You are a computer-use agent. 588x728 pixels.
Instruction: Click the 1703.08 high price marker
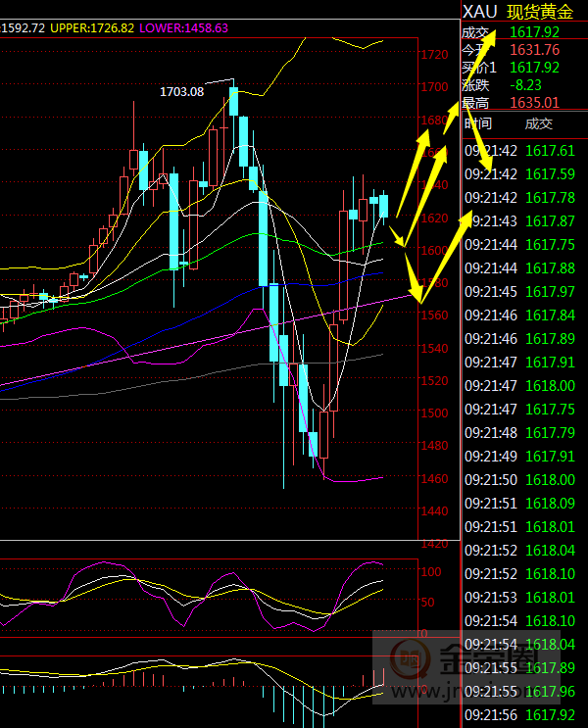pos(181,91)
